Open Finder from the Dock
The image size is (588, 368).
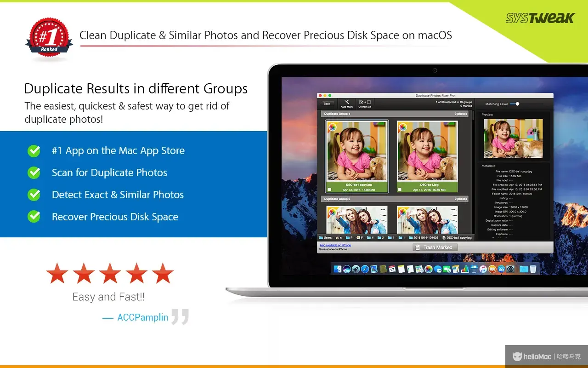pos(338,269)
